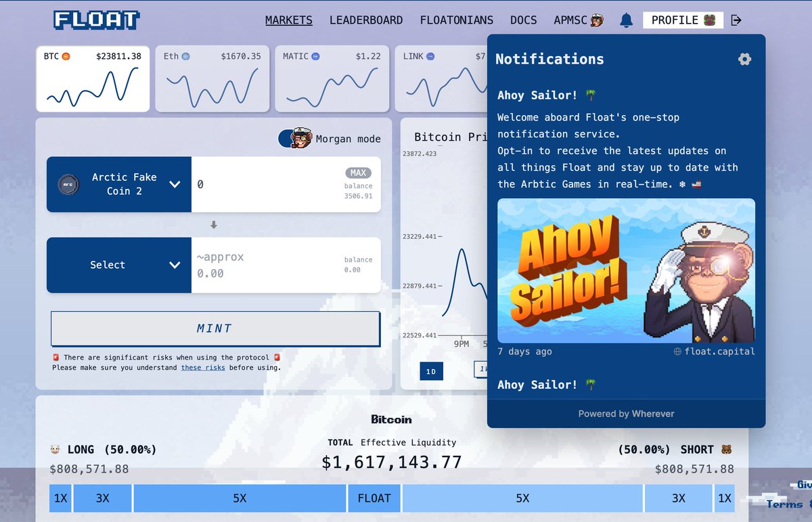The width and height of the screenshot is (812, 522).
Task: Click the $23811.38 BTC price
Action: tap(119, 56)
